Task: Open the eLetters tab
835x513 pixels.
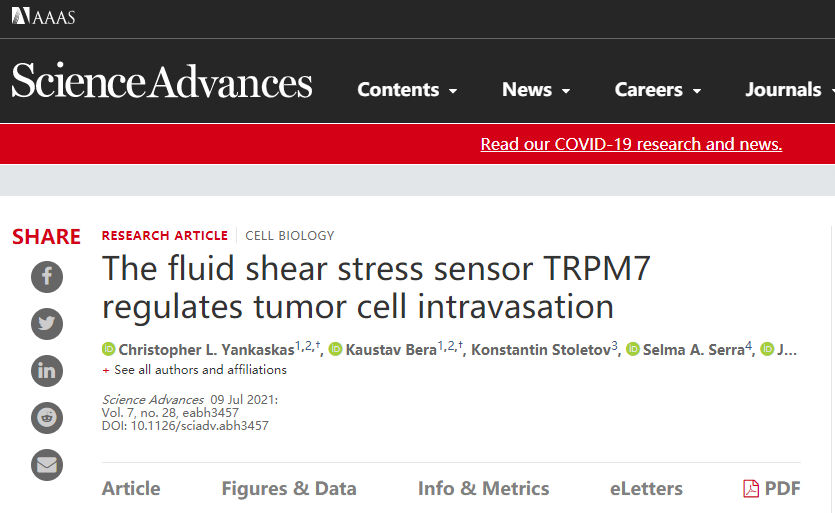Action: click(646, 488)
